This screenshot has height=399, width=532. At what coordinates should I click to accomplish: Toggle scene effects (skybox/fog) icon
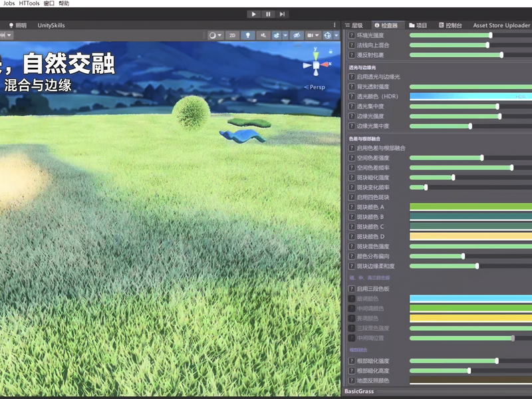coord(277,35)
